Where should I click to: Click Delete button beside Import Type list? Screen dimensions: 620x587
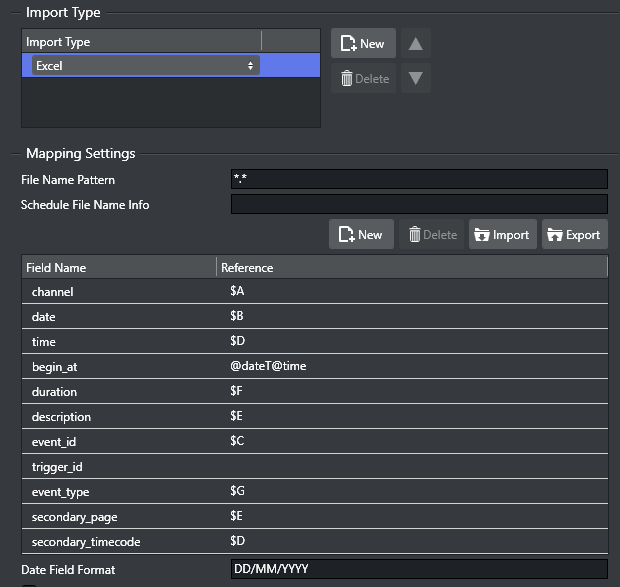pos(363,79)
